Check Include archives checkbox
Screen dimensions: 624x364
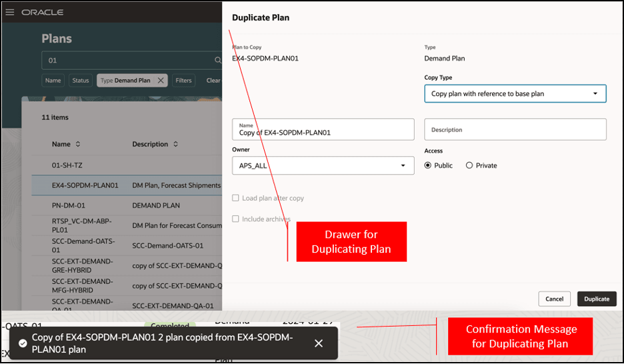point(235,219)
